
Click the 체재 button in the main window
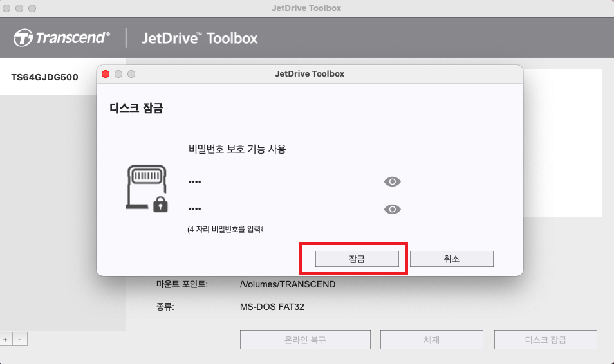(431, 340)
